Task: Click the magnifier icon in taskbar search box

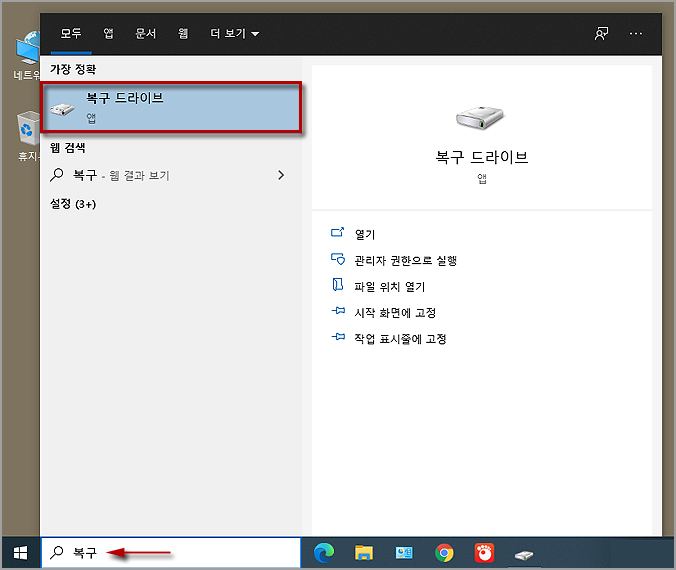Action: [56, 552]
